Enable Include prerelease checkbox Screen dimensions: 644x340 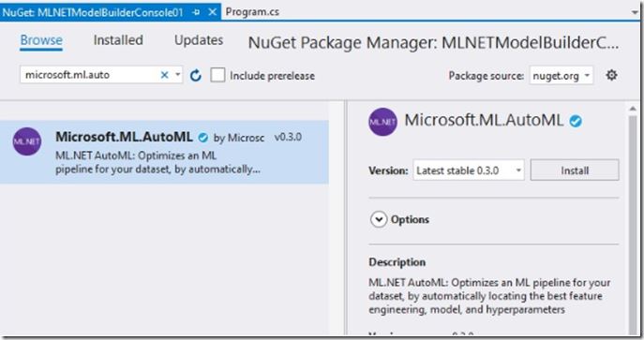[217, 75]
